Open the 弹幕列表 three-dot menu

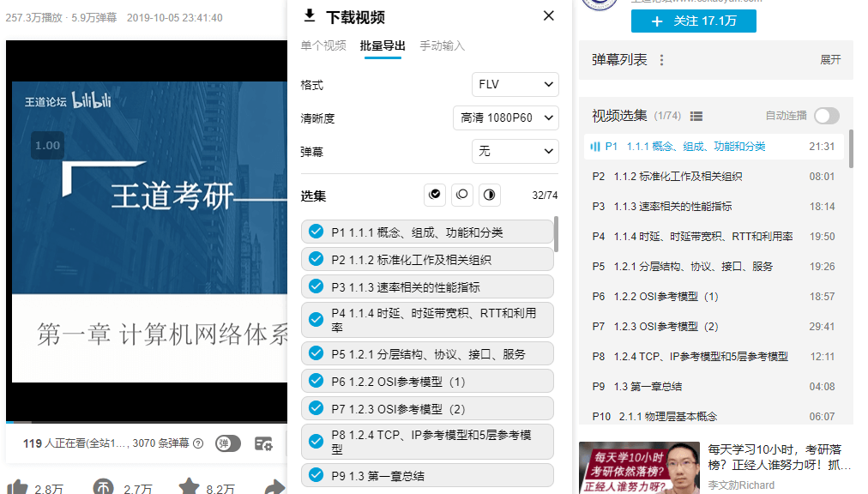[x=661, y=60]
